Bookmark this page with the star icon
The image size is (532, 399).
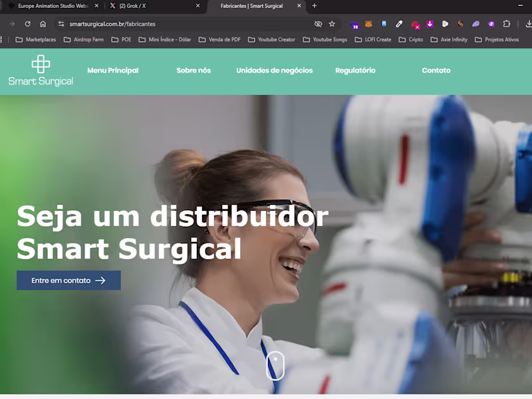(x=332, y=24)
